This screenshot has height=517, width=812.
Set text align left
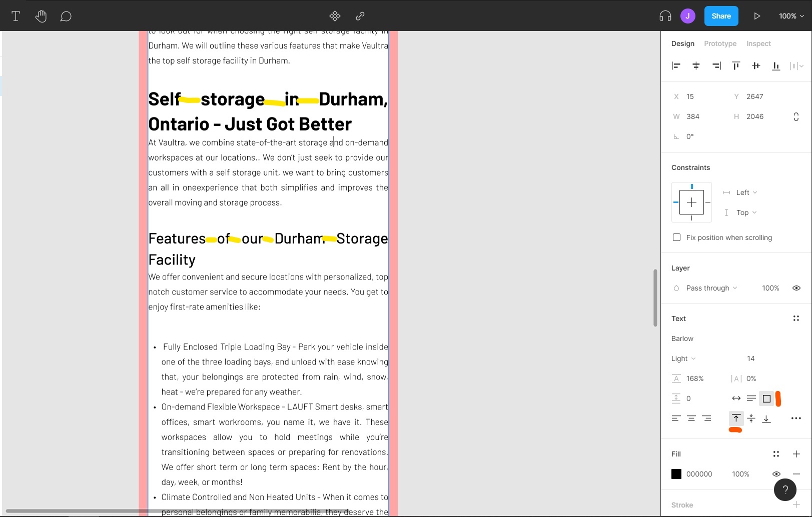tap(676, 418)
